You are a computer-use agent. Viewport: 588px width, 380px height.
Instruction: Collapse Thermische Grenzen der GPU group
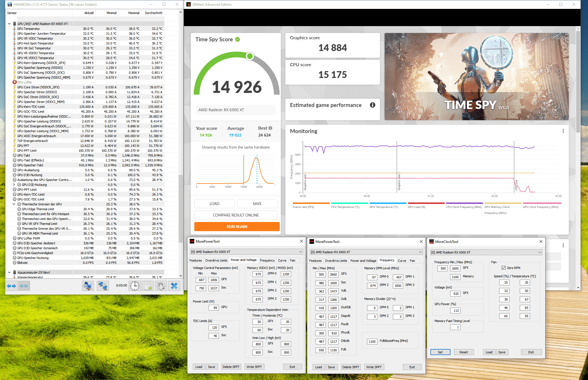click(x=14, y=204)
